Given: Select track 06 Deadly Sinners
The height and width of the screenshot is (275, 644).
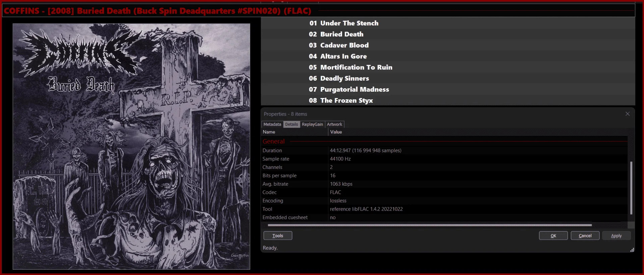Looking at the screenshot, I should pyautogui.click(x=448, y=79).
